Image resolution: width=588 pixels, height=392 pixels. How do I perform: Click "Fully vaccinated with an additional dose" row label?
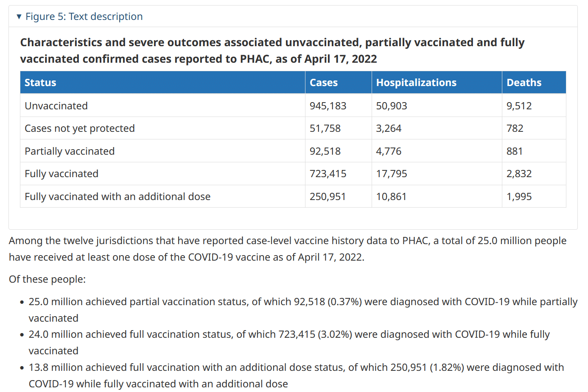pos(118,197)
